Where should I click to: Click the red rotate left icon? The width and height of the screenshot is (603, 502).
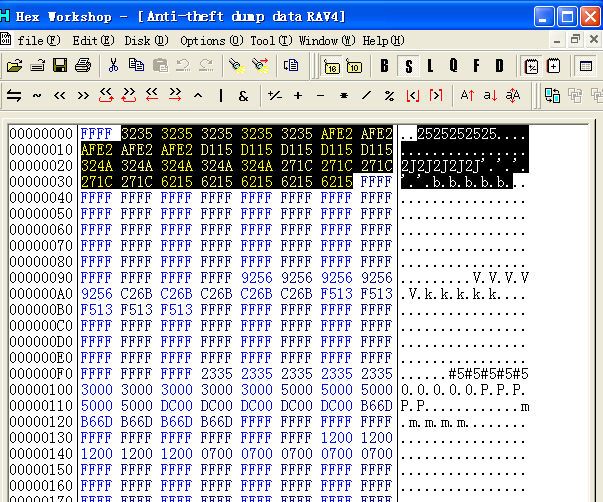coord(106,95)
